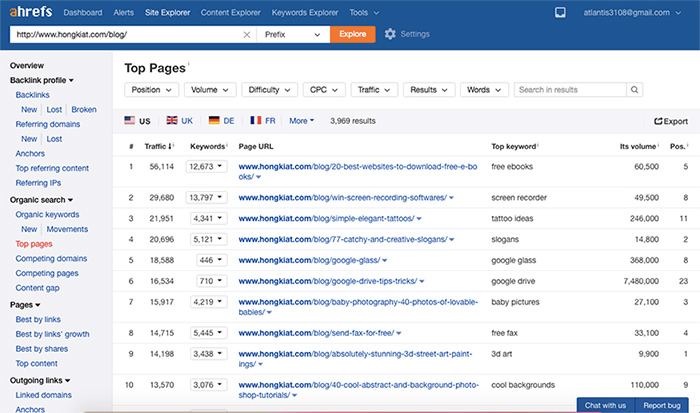The image size is (700, 413).
Task: Switch to Site Explorer
Action: click(167, 13)
